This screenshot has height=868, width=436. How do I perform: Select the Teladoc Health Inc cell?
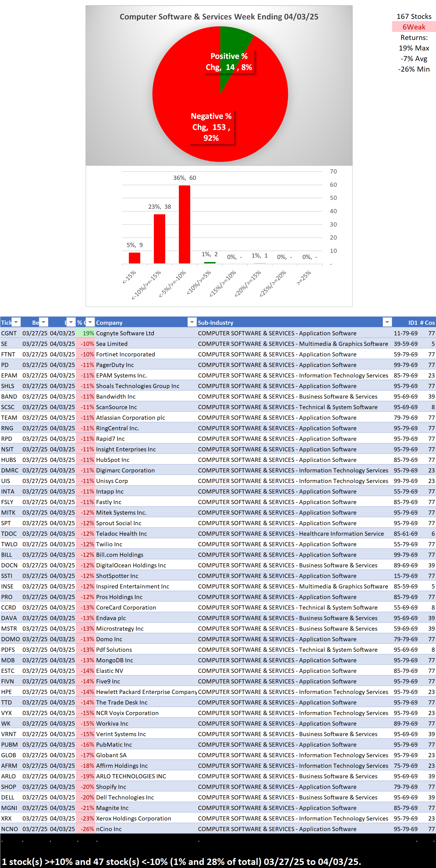click(146, 534)
